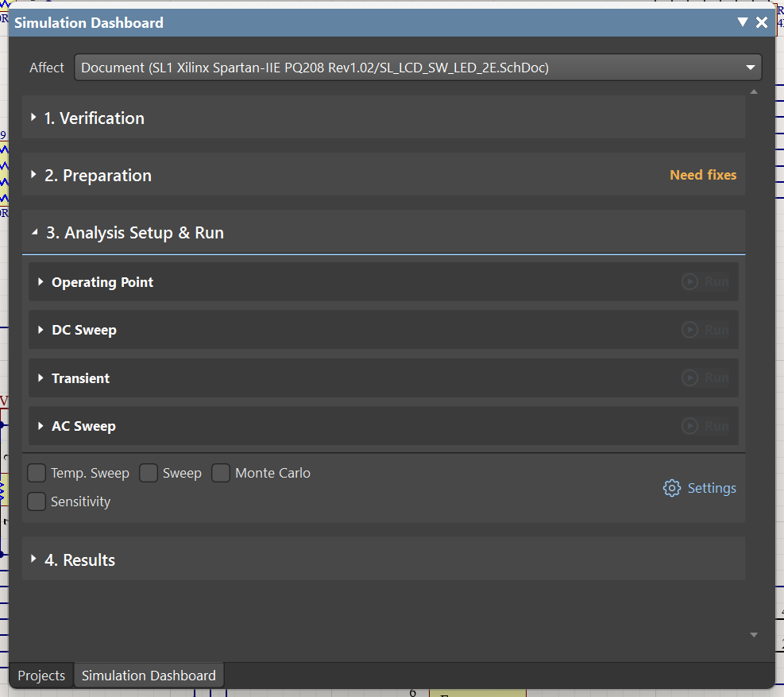The width and height of the screenshot is (784, 697).
Task: Click the scroll down arrow of the panel
Action: coord(754,635)
